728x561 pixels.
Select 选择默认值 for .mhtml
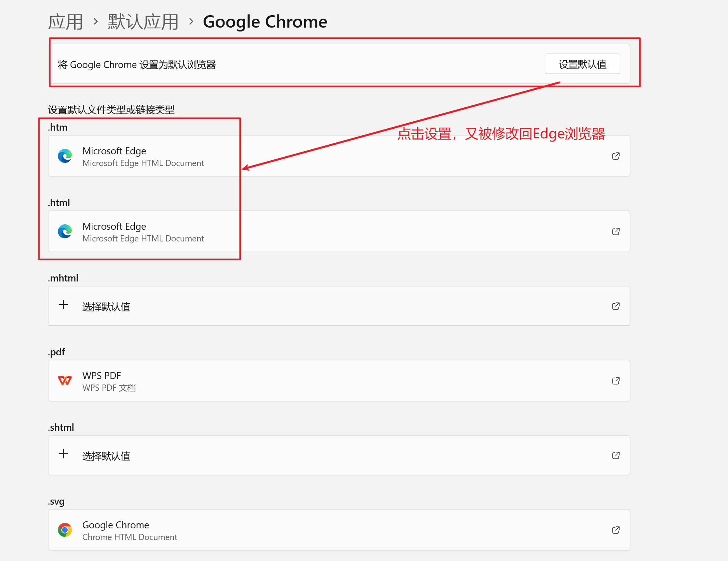tap(339, 306)
